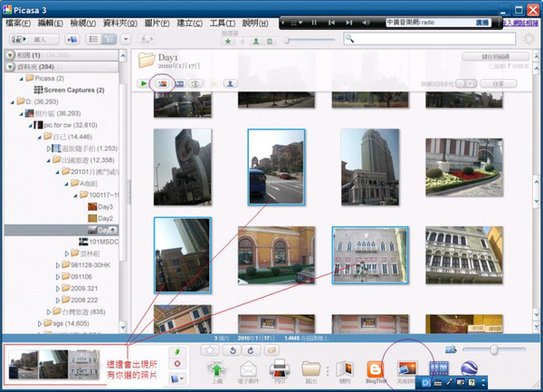The height and width of the screenshot is (392, 543).
Task: Click the burn gift CD icon in folder header
Action: click(195, 83)
